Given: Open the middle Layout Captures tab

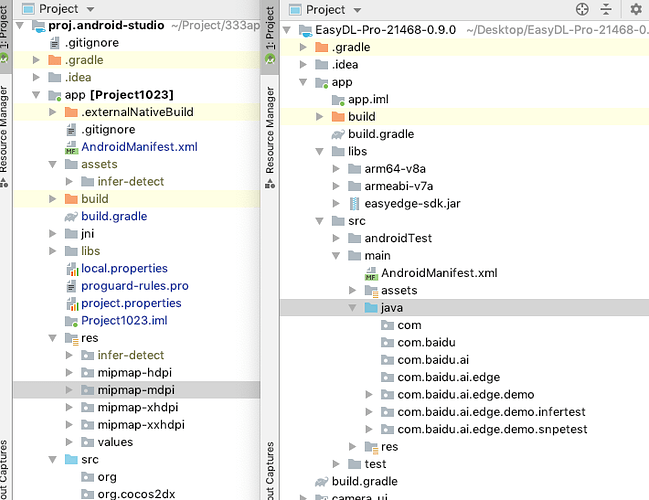Looking at the screenshot, I should point(270,471).
